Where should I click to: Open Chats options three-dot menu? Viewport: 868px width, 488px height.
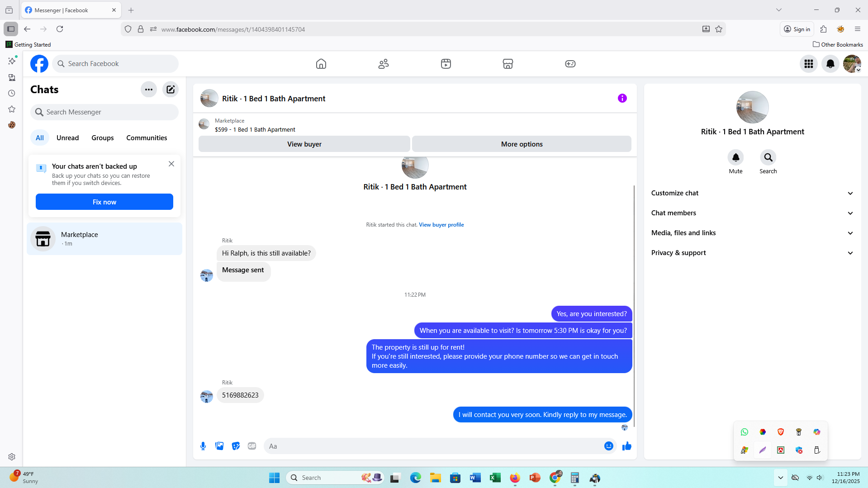149,90
